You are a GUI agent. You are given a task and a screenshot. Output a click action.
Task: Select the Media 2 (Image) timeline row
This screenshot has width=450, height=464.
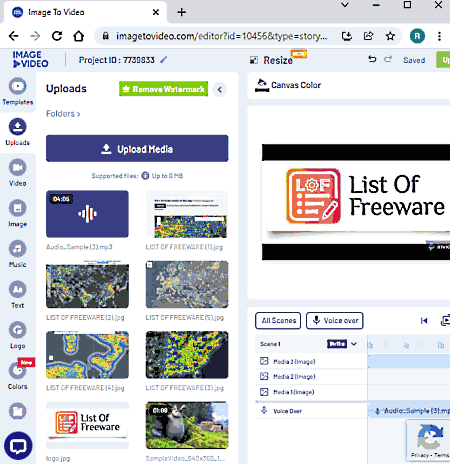[x=311, y=377]
